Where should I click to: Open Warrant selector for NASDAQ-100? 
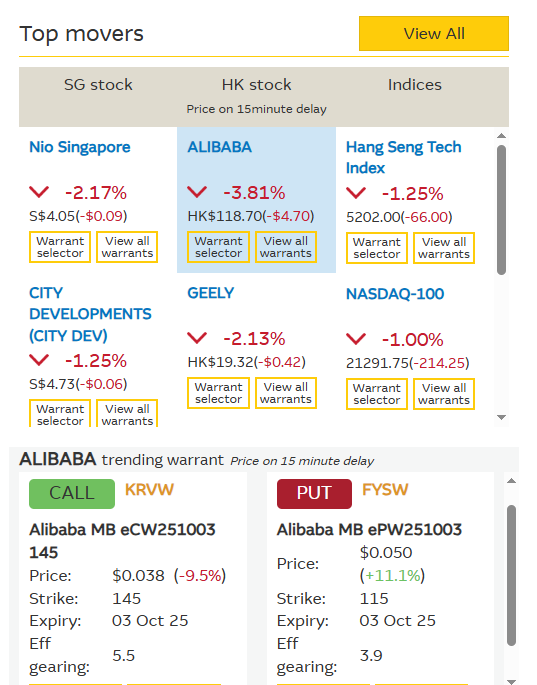click(377, 394)
